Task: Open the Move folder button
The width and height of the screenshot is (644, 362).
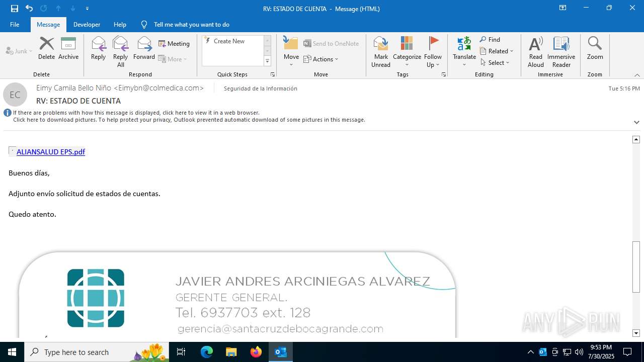Action: pos(291,52)
